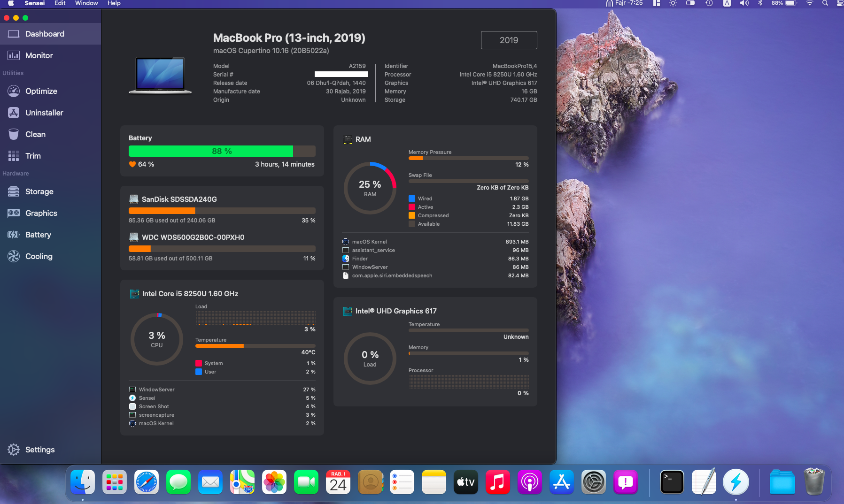Open the Window menu
Screen dimensions: 844x504
coord(86,3)
